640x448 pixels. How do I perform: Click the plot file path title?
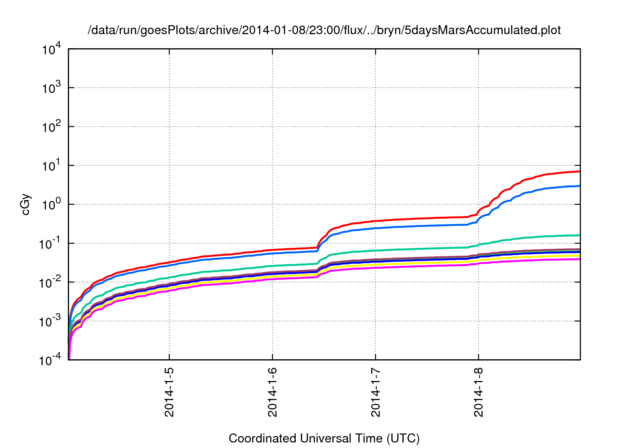point(324,30)
